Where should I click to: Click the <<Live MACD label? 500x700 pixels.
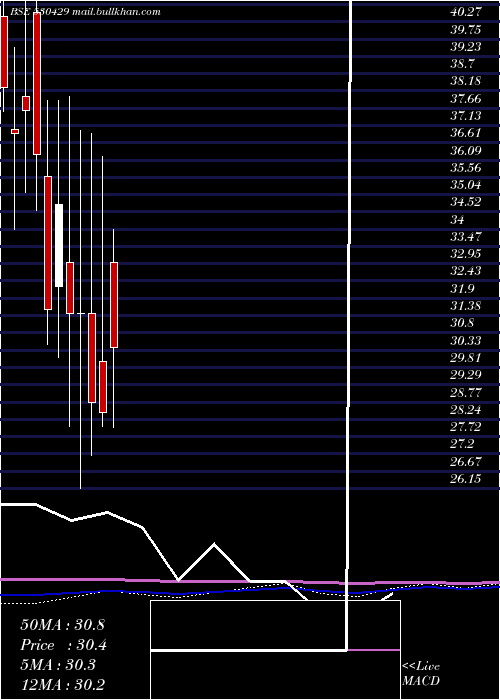(421, 673)
